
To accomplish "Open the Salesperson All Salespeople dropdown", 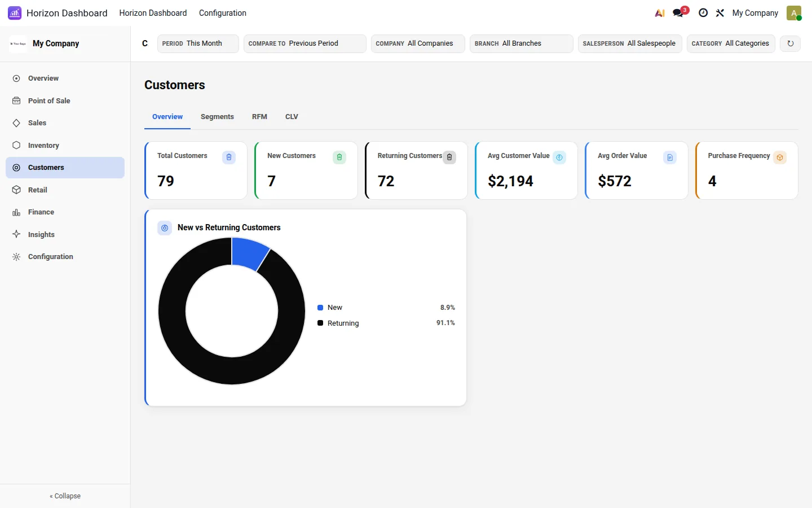I will pos(630,43).
